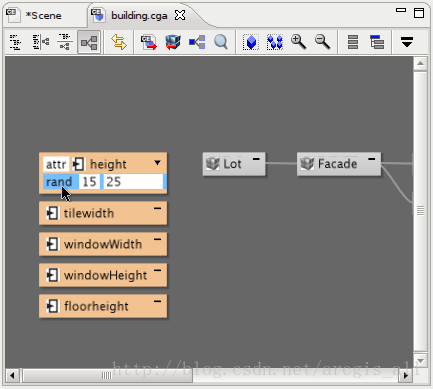433x389 pixels.
Task: Click the expand-hierarchy rows icon
Action: [377, 42]
